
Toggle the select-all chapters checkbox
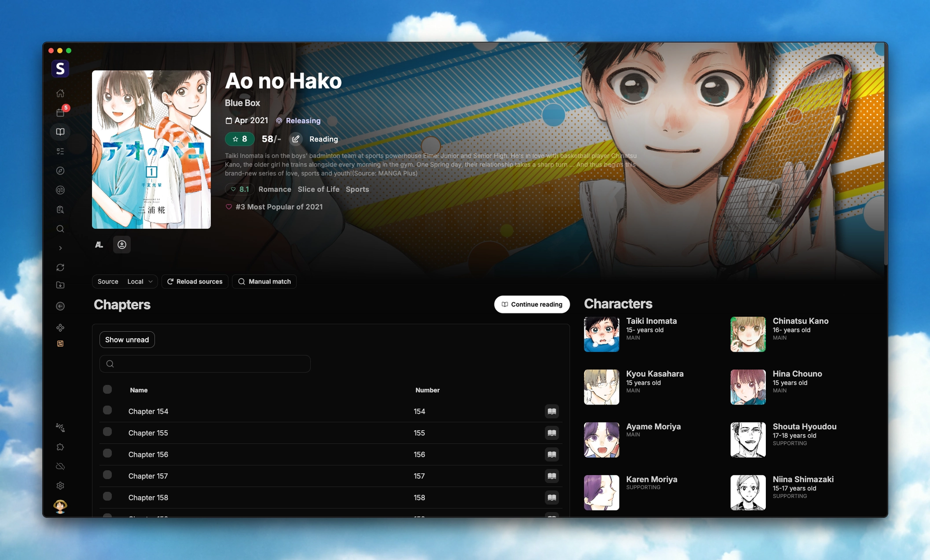[x=108, y=389]
